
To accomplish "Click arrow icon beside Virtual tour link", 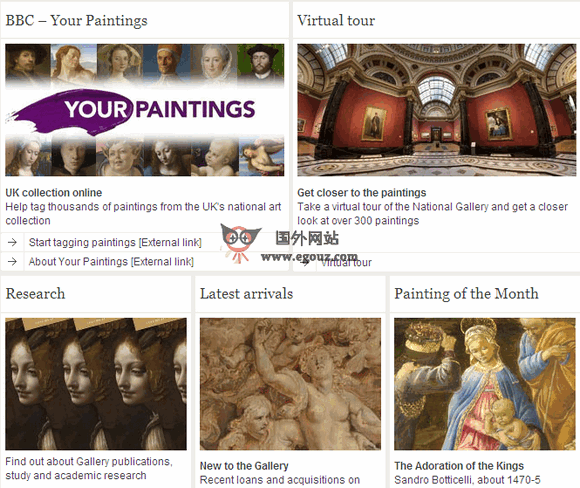I will tap(304, 262).
